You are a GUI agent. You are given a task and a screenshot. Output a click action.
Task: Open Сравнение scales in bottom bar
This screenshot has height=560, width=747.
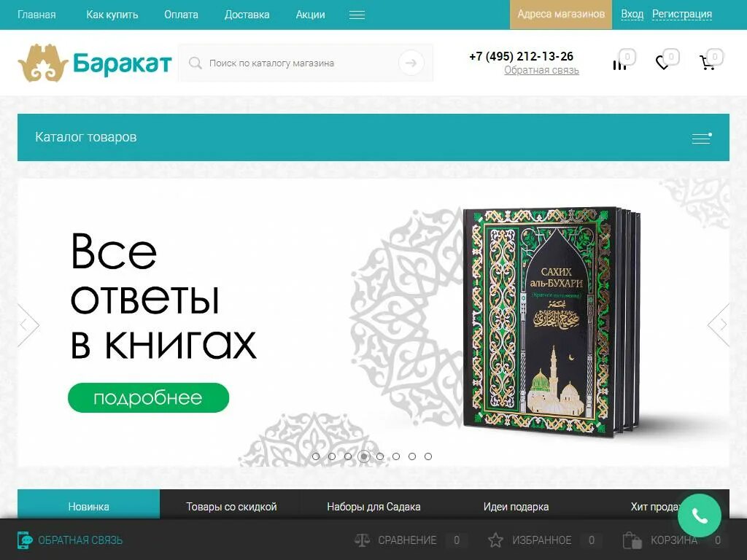(362, 540)
